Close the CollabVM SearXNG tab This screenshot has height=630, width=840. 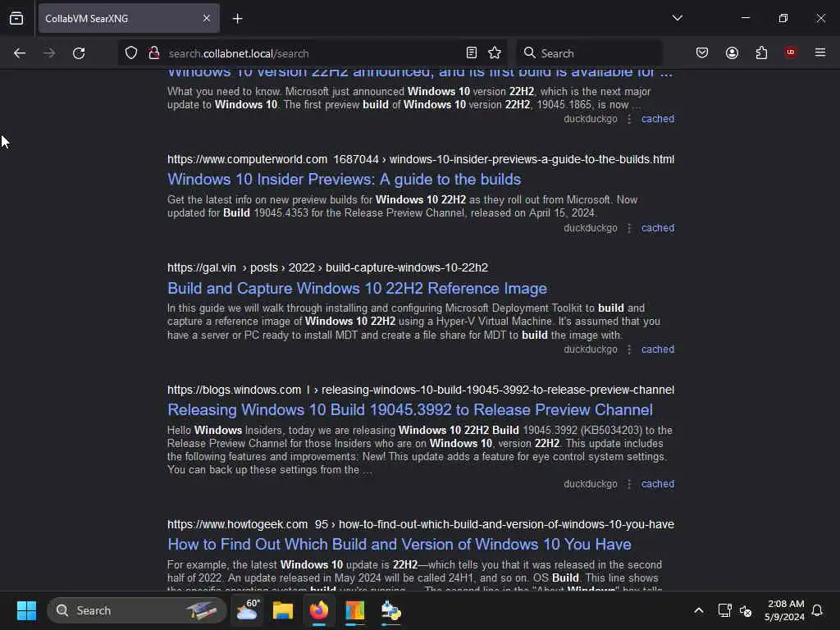pyautogui.click(x=206, y=18)
